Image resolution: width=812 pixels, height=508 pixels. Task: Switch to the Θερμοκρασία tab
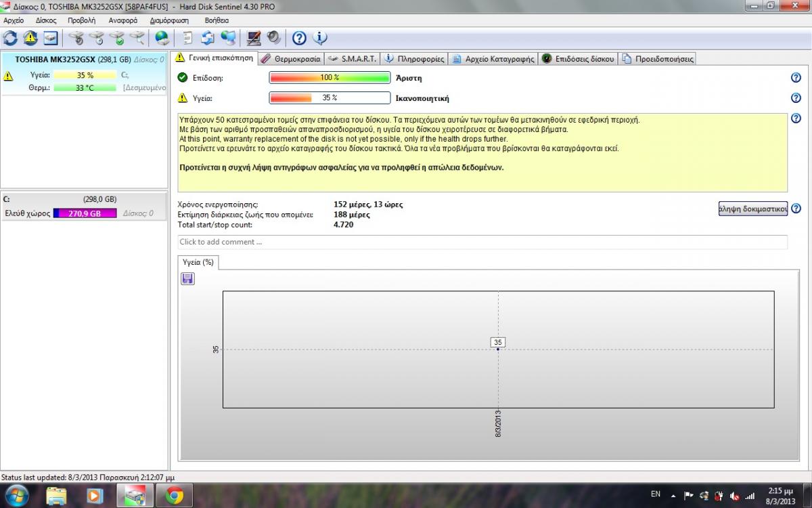click(291, 59)
